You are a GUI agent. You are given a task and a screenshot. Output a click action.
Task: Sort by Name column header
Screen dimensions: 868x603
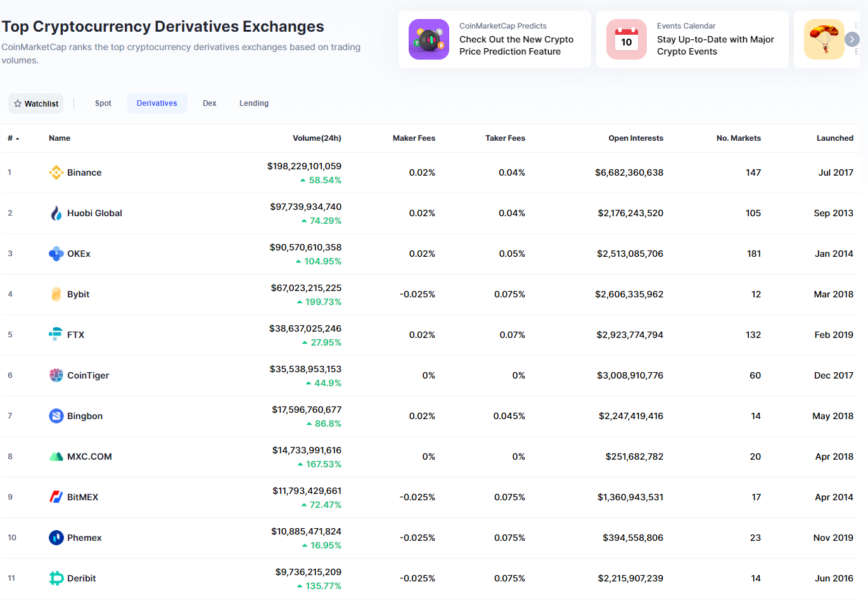coord(60,138)
